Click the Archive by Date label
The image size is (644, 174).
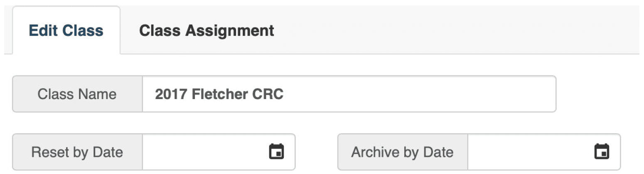tap(402, 152)
